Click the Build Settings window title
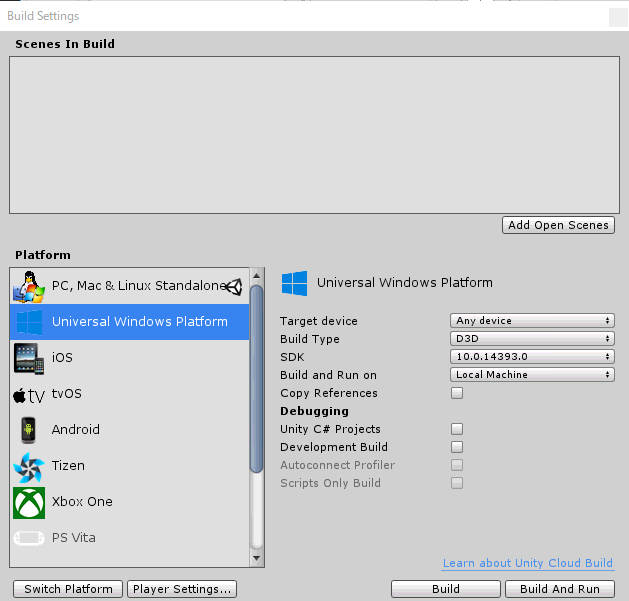The width and height of the screenshot is (629, 601). pyautogui.click(x=43, y=16)
